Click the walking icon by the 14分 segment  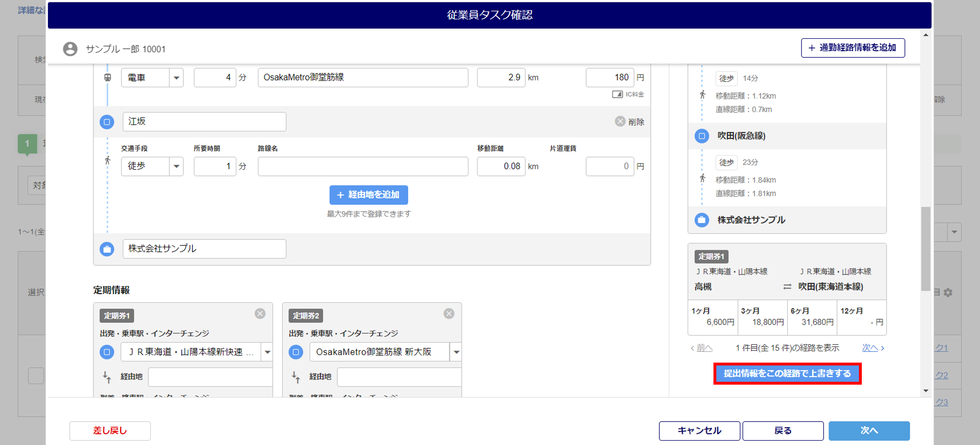point(702,94)
